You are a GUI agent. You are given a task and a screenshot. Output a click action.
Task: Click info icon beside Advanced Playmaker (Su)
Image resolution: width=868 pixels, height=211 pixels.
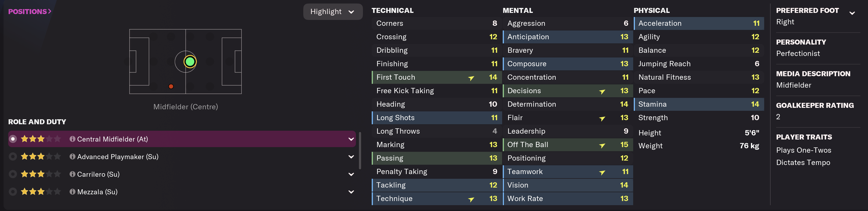click(x=72, y=157)
